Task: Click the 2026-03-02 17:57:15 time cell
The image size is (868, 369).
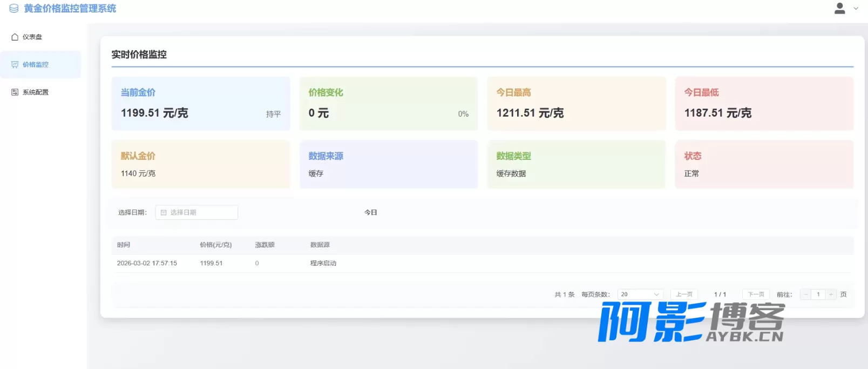Action: [x=147, y=263]
